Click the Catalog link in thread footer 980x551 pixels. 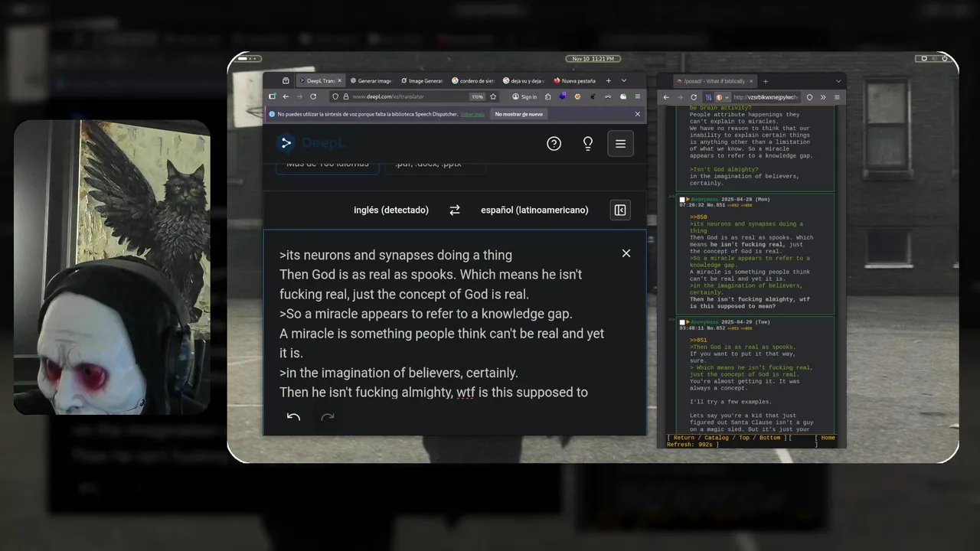[717, 438]
